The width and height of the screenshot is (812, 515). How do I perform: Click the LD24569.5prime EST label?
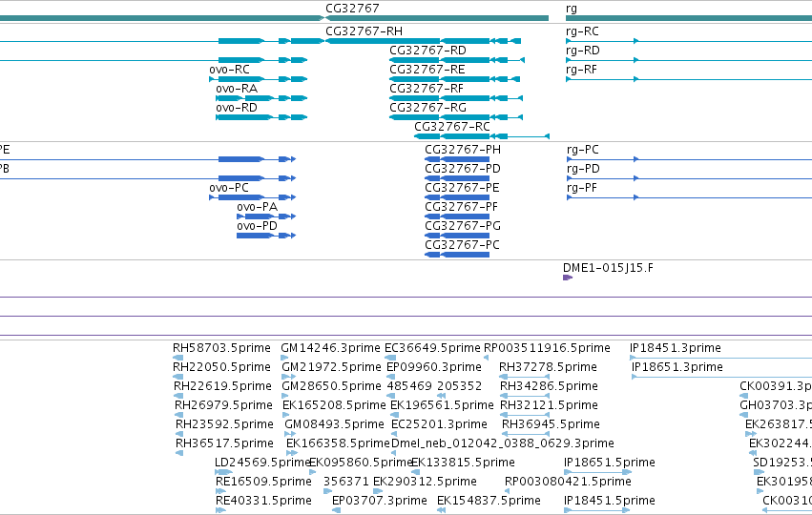tap(262, 463)
